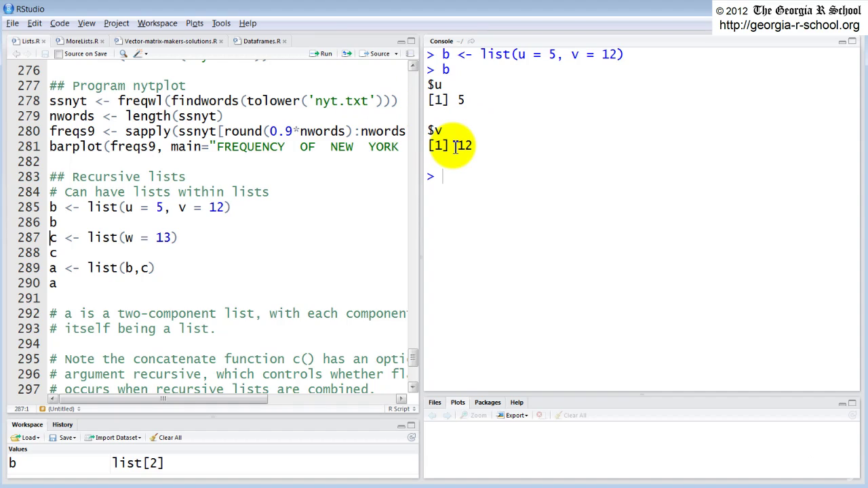
Task: Click the re-run previous region icon
Action: (x=347, y=54)
